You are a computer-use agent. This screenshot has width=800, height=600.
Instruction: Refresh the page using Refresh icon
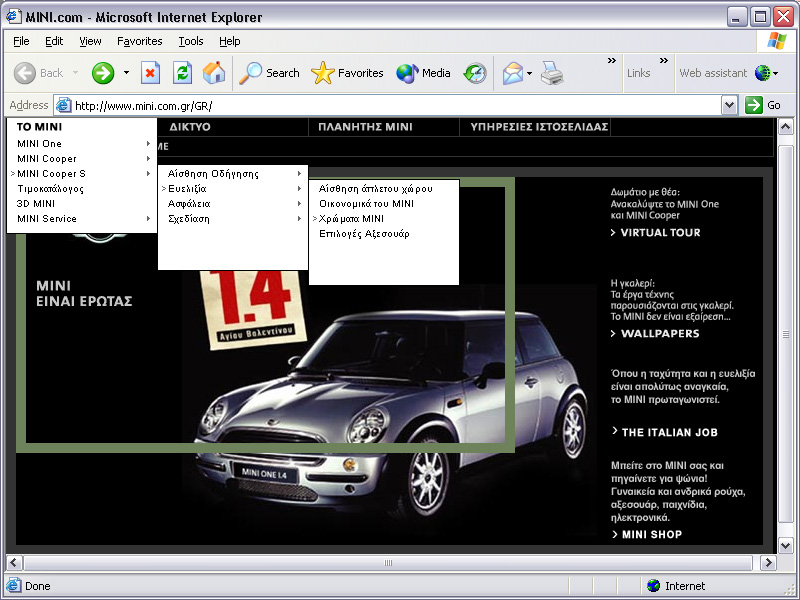182,73
